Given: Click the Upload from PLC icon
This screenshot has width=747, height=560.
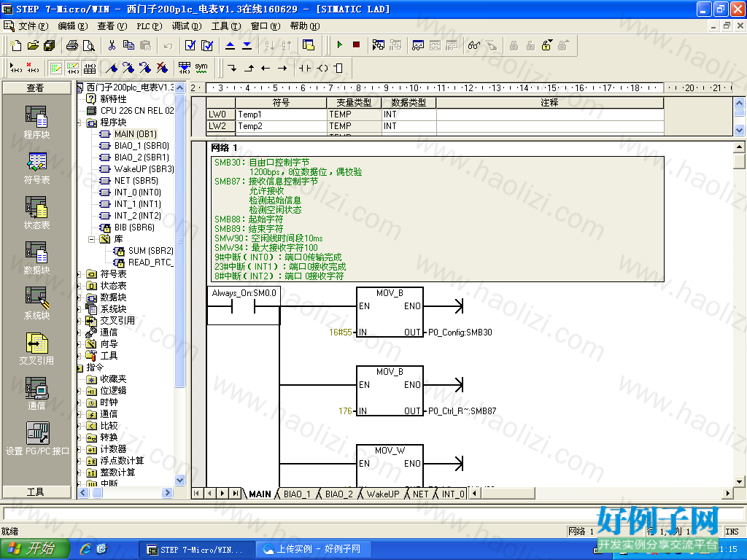Looking at the screenshot, I should [230, 45].
